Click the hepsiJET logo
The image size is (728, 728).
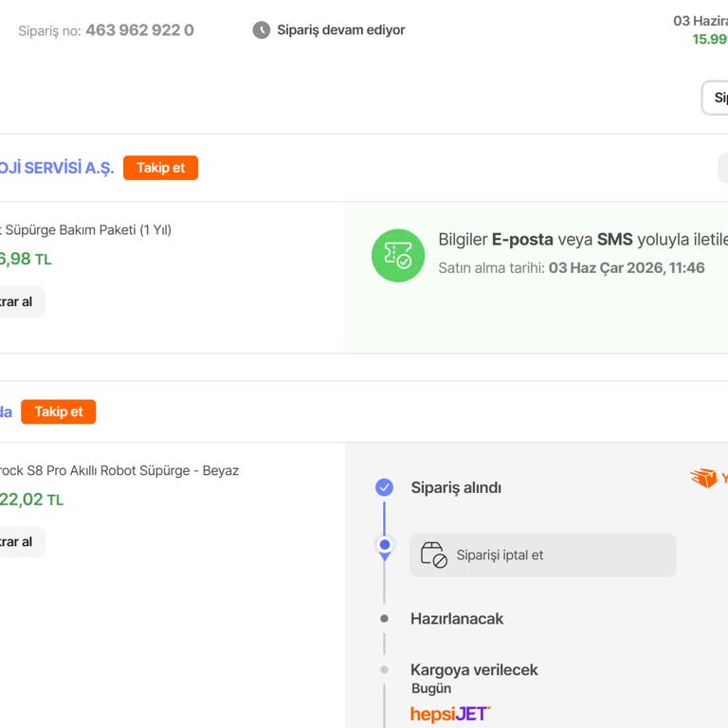coord(450,714)
